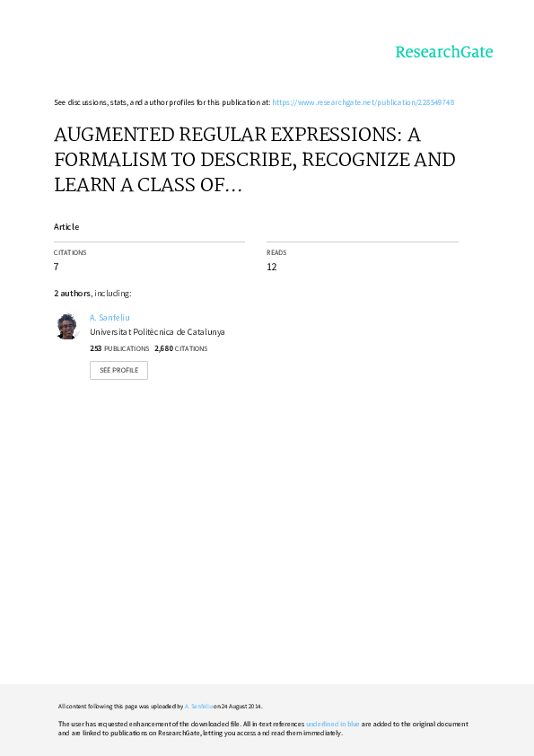Image resolution: width=534 pixels, height=756 pixels.
Task: Click the ResearchGate logo
Action: pos(444,52)
